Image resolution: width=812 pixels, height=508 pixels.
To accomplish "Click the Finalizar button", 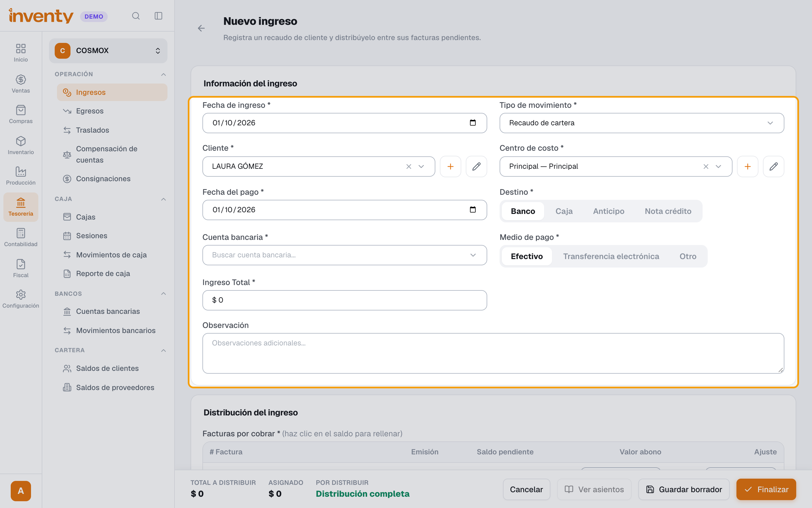I will pos(766,490).
